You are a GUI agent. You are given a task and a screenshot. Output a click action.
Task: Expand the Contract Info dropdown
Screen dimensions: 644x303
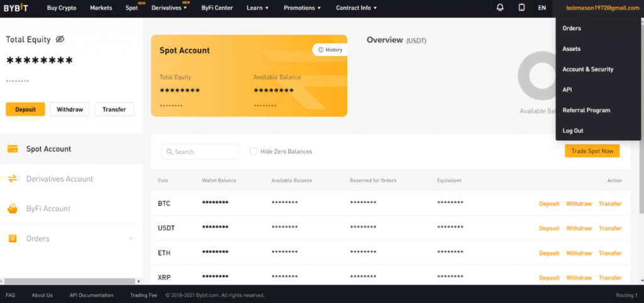tap(356, 8)
